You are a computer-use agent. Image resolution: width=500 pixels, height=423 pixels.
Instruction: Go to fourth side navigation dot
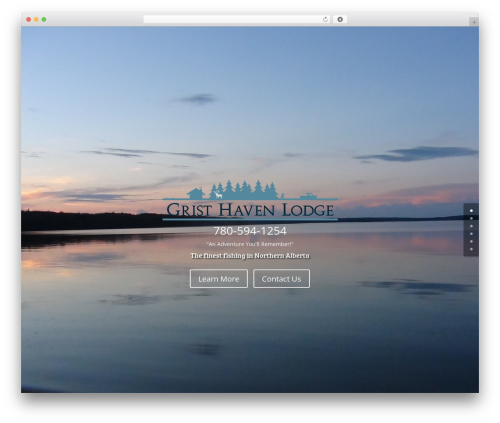pyautogui.click(x=471, y=234)
